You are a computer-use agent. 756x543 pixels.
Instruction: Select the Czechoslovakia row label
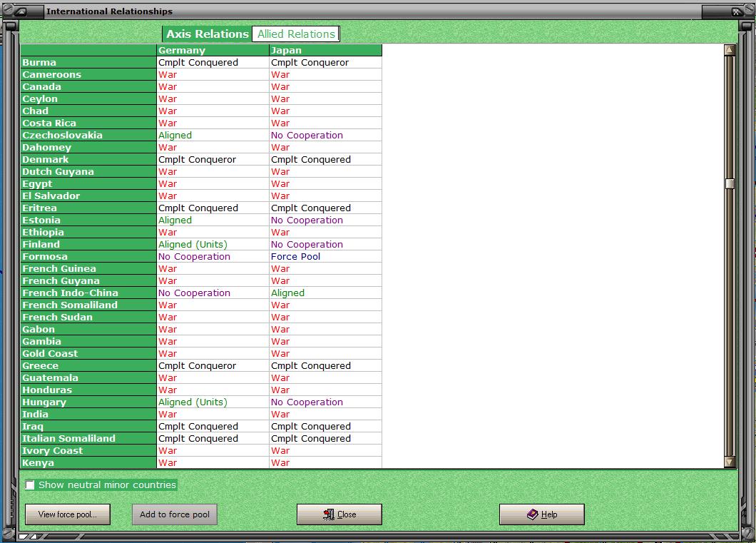88,135
